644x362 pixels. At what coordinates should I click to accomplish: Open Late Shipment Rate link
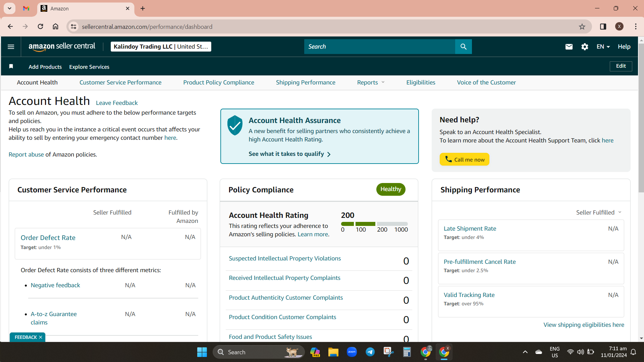(x=470, y=229)
